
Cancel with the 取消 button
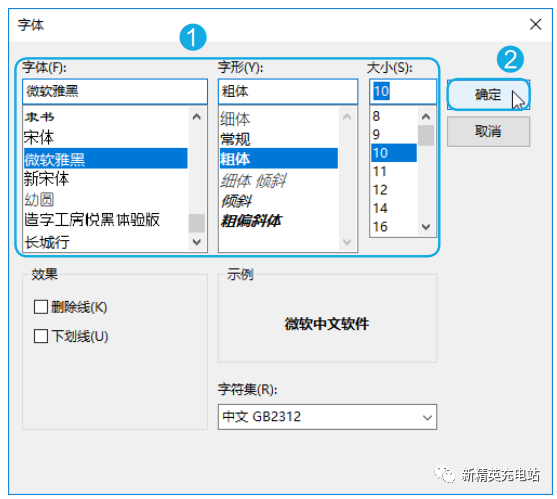[x=488, y=131]
